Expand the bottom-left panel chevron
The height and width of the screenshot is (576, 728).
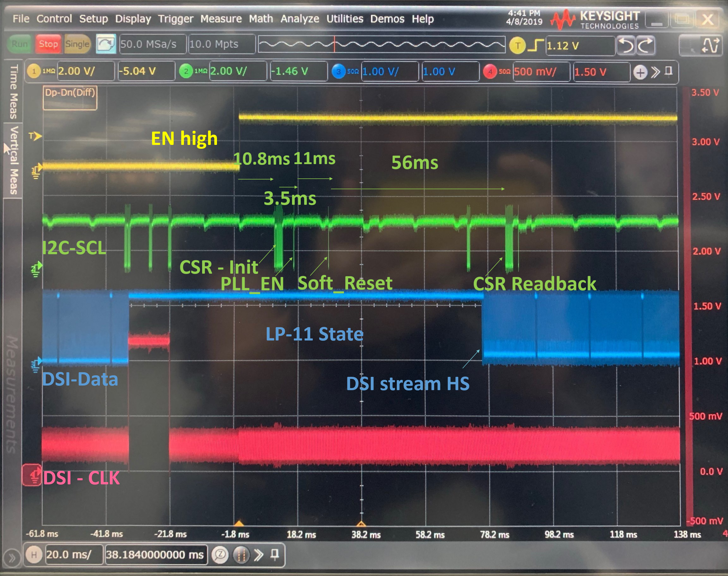[12, 558]
